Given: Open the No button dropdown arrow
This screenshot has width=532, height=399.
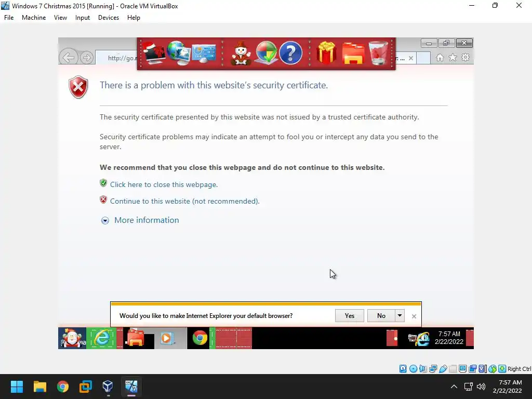Looking at the screenshot, I should tap(400, 315).
